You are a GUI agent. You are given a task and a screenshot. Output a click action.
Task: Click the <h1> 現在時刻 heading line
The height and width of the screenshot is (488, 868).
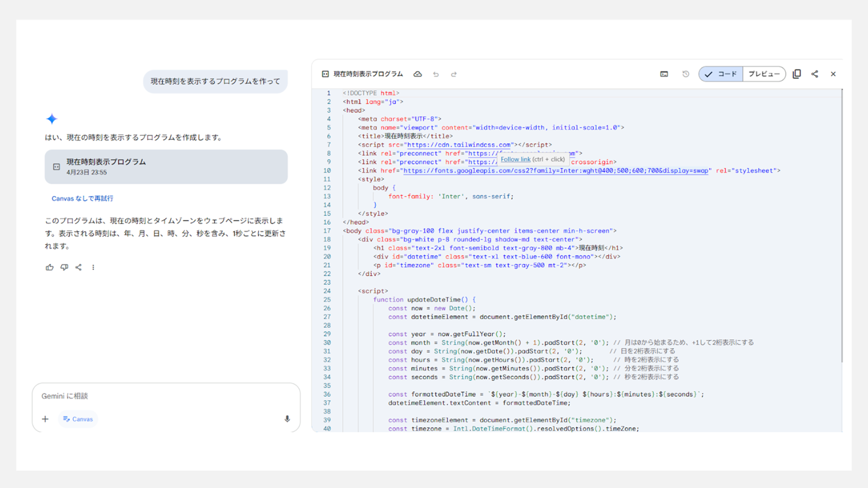click(x=498, y=248)
